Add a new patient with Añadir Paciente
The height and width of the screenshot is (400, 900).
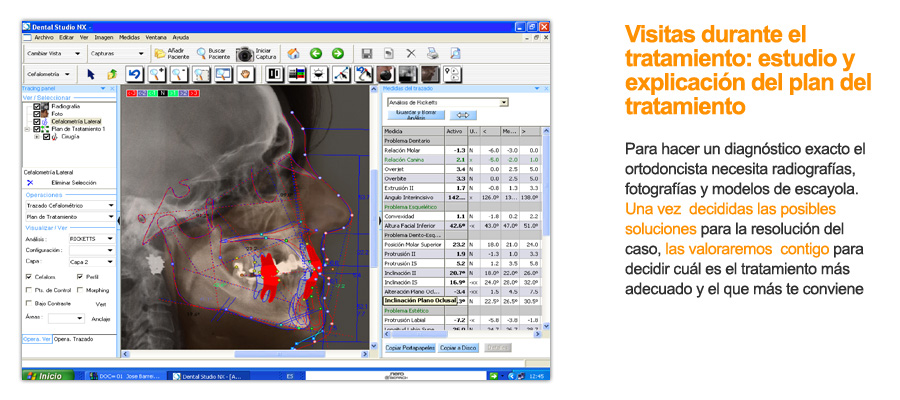(x=171, y=54)
